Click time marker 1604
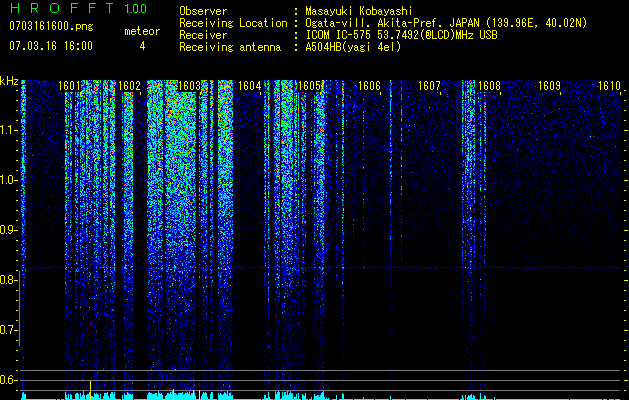Viewport: 629px width, 400px height. pyautogui.click(x=250, y=86)
